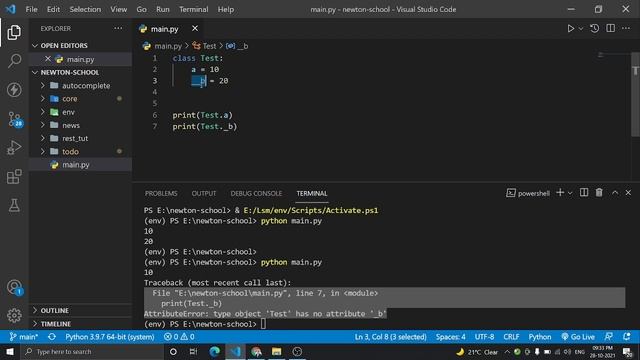Screen dimensions: 640x360
Task: Close the terminal panel
Action: [x=629, y=193]
